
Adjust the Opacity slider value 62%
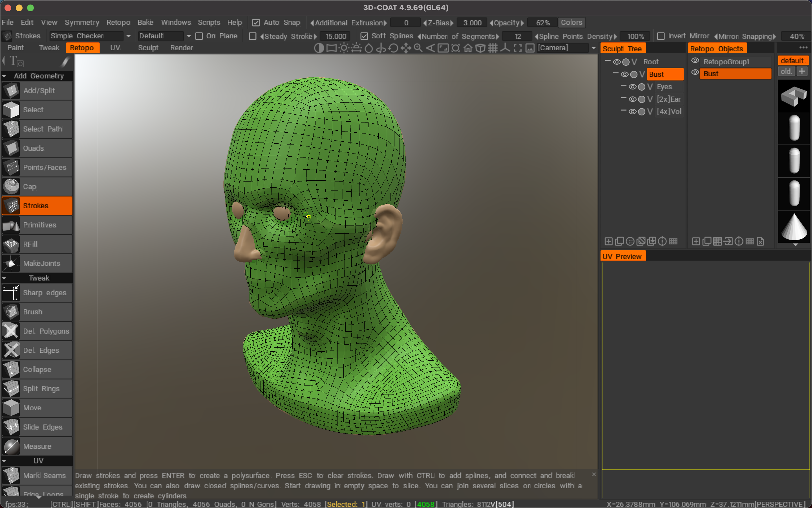[542, 23]
